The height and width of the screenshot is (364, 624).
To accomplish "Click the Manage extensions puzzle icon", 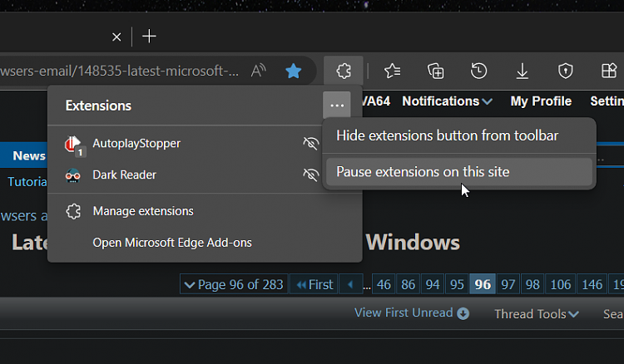I will 73,211.
